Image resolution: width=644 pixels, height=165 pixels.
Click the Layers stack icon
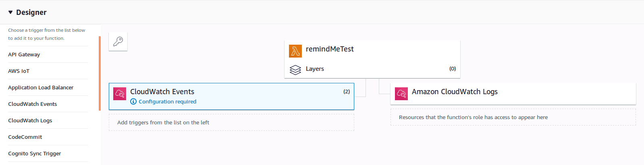click(x=295, y=70)
